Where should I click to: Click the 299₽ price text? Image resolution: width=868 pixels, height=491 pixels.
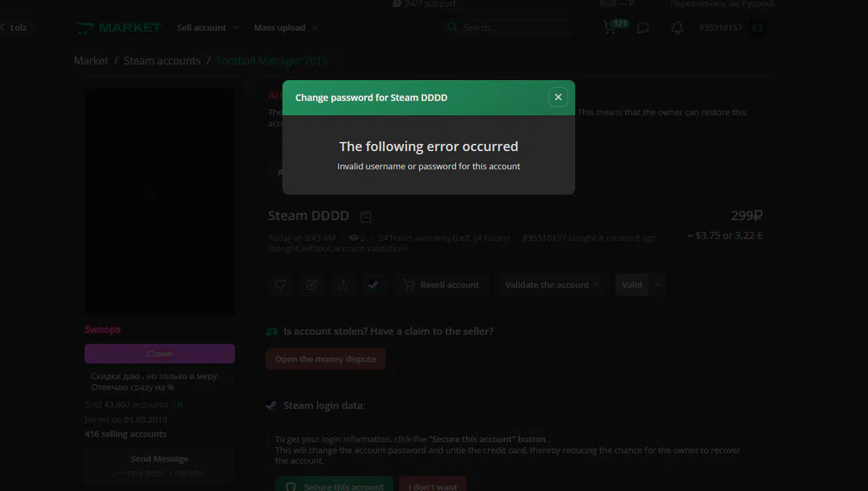[x=746, y=216]
